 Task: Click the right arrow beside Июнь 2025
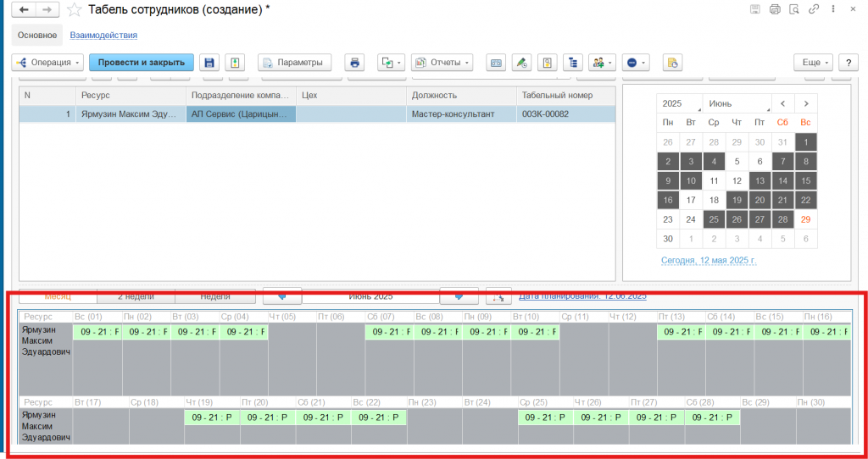click(459, 296)
